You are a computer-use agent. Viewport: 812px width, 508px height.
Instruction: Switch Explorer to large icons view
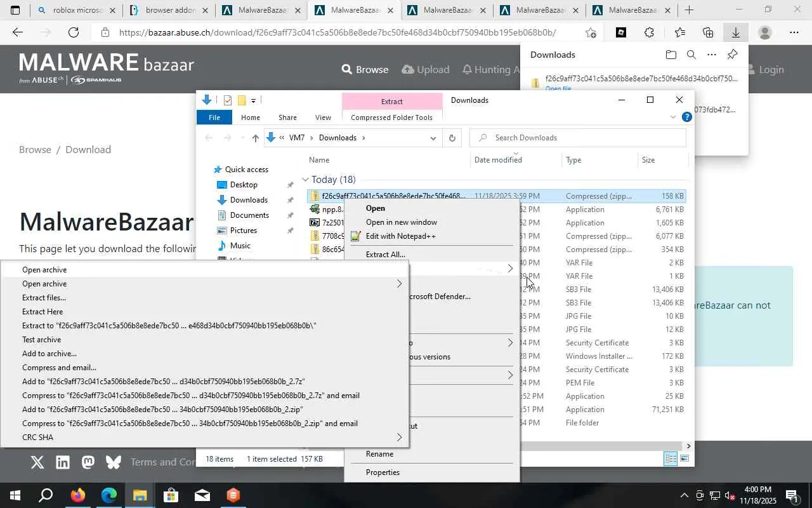click(x=684, y=458)
